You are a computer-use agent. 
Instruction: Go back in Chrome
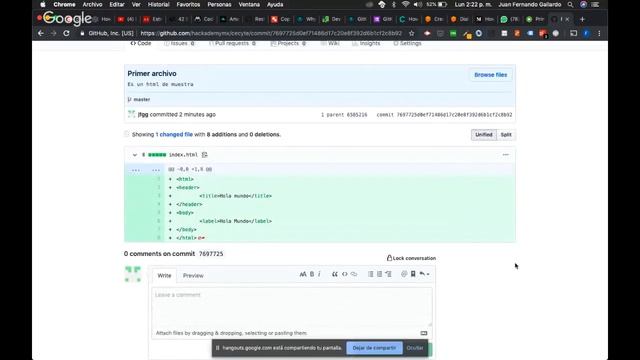(x=40, y=33)
